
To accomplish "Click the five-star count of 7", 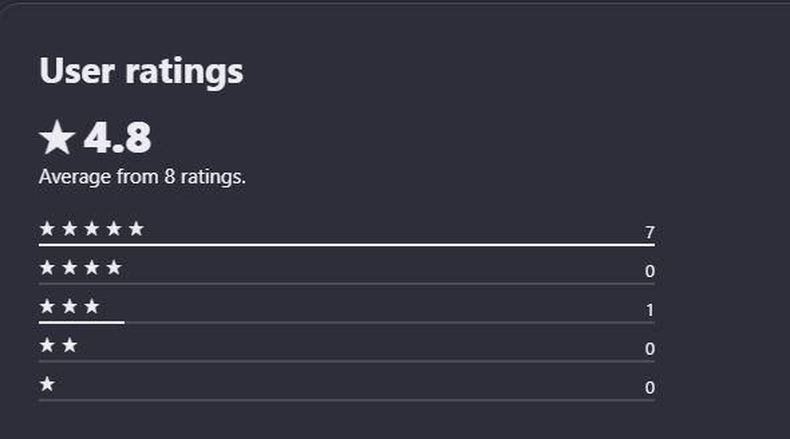I will [649, 233].
